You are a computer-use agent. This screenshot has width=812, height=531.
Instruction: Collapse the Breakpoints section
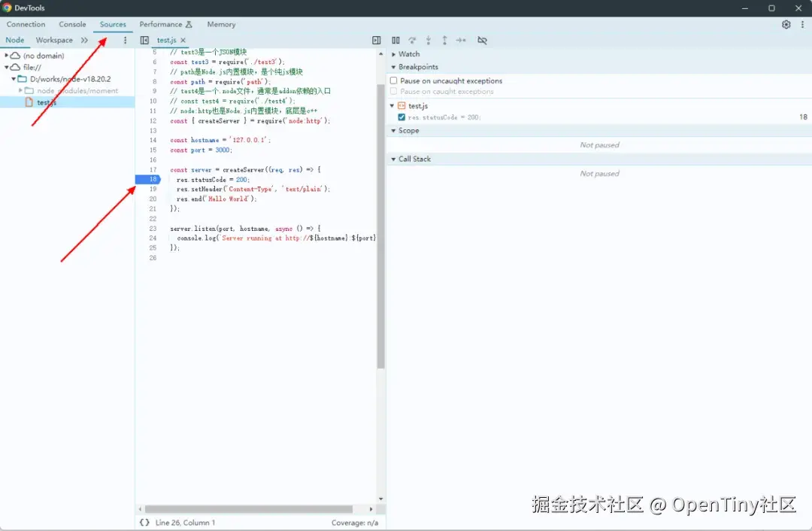click(x=393, y=68)
